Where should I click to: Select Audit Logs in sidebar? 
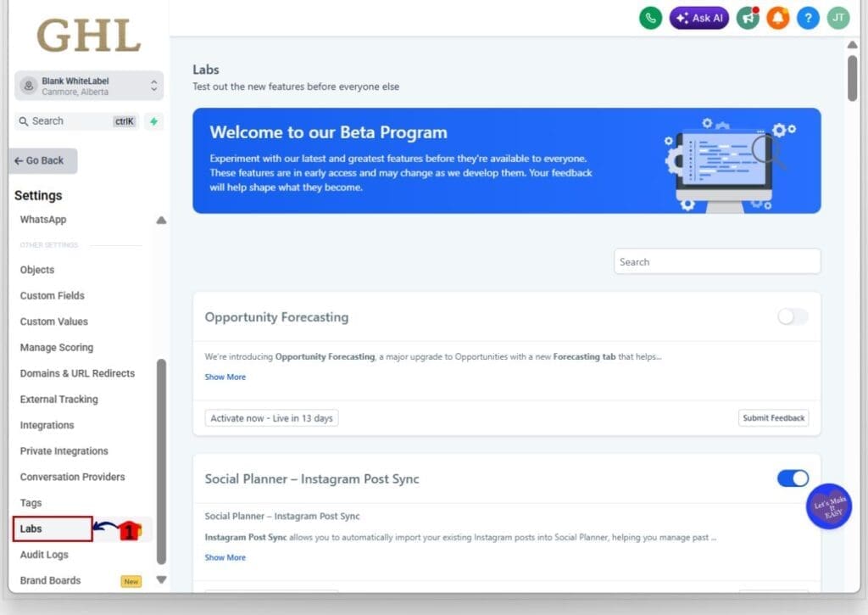(x=44, y=555)
